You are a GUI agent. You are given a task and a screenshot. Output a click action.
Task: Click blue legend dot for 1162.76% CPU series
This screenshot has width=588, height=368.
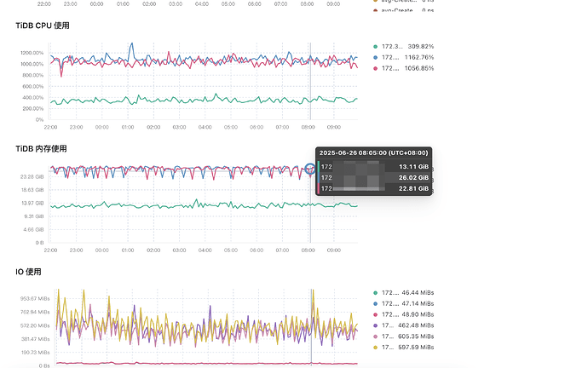[376, 57]
